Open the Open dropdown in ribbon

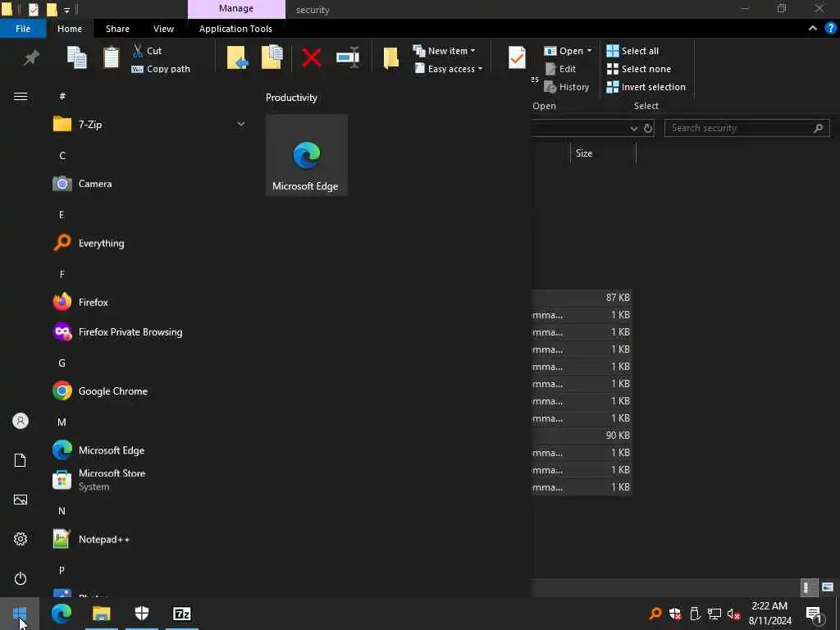568,51
